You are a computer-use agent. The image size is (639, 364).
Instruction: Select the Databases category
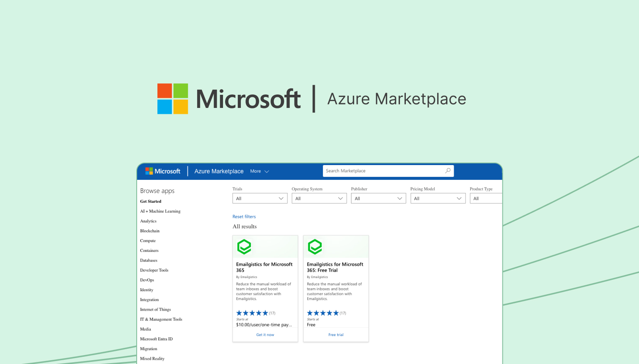[x=149, y=260]
